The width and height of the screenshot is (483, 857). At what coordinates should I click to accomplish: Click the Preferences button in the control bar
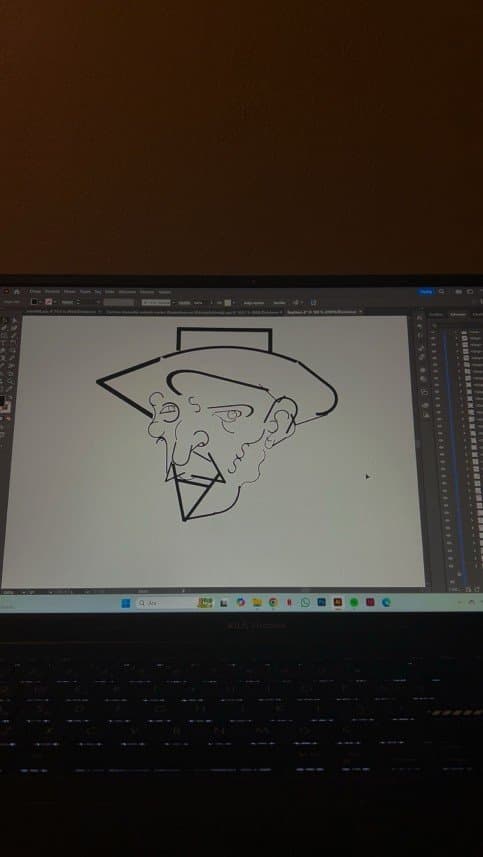click(279, 302)
